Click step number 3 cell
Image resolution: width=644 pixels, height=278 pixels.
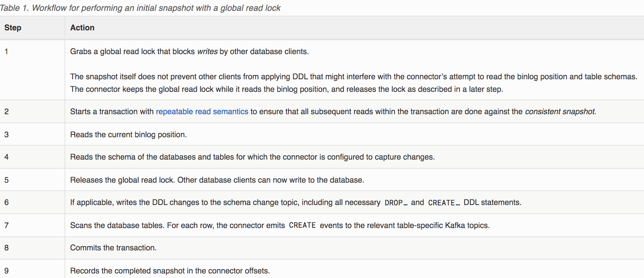click(x=32, y=134)
